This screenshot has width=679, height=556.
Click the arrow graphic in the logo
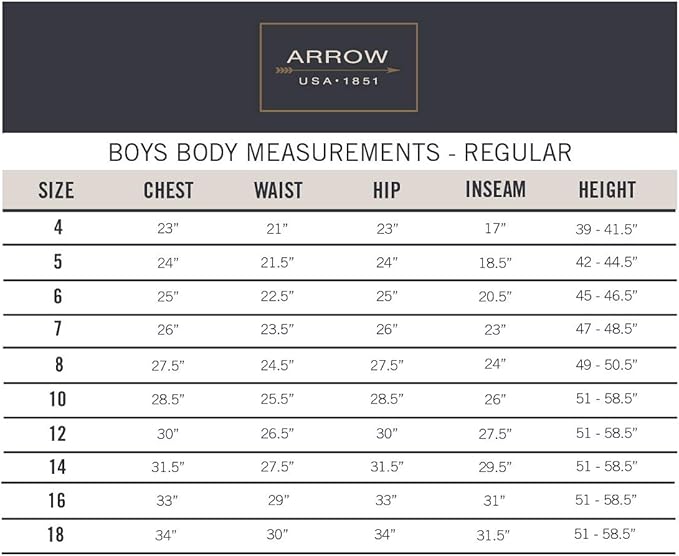tap(338, 70)
